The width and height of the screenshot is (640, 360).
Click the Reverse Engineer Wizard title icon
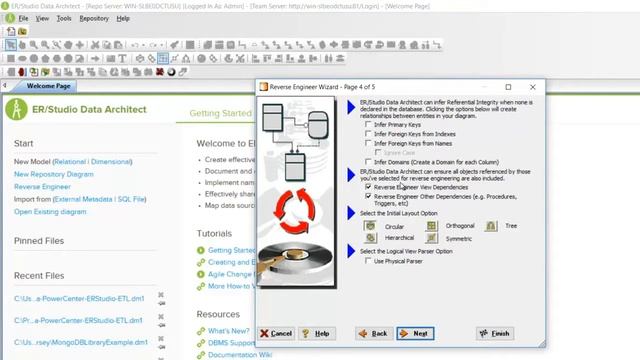coord(264,87)
